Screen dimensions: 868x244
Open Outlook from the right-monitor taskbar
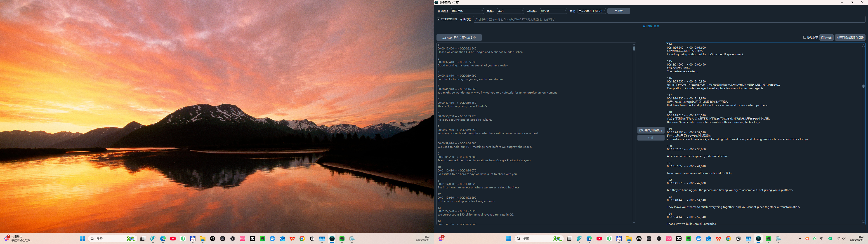(x=709, y=239)
